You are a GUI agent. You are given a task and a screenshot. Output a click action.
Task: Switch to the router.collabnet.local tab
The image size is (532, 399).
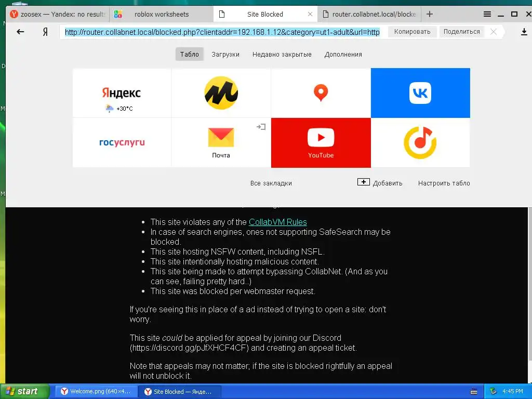tap(369, 14)
